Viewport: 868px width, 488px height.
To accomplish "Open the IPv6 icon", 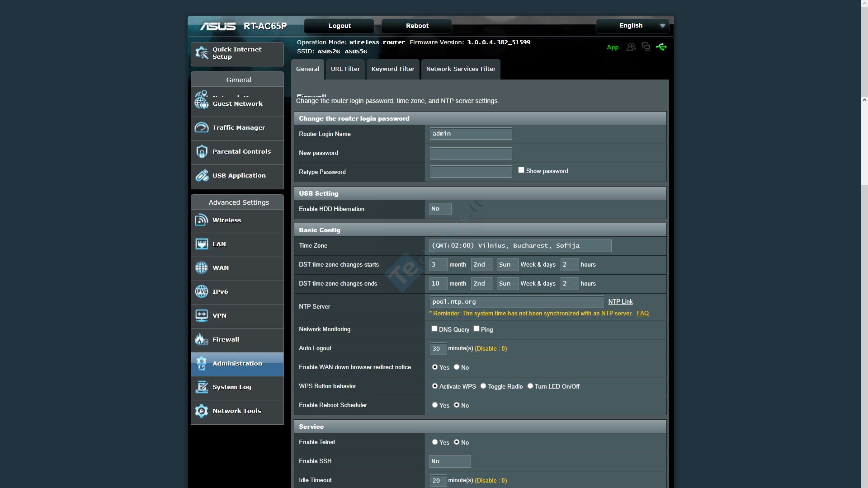I will point(202,291).
